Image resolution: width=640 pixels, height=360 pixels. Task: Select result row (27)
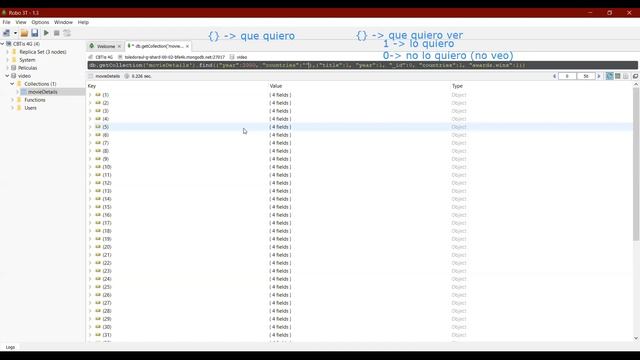360,303
